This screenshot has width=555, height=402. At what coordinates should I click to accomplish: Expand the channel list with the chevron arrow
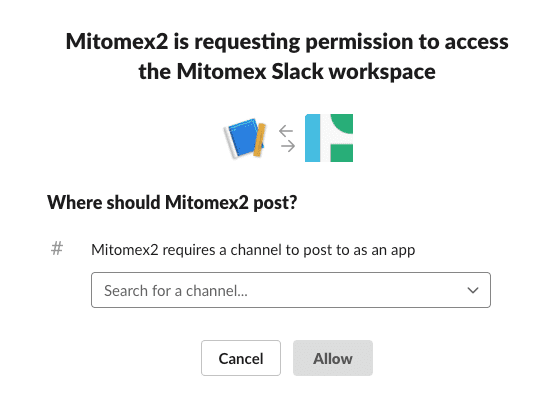tap(473, 290)
